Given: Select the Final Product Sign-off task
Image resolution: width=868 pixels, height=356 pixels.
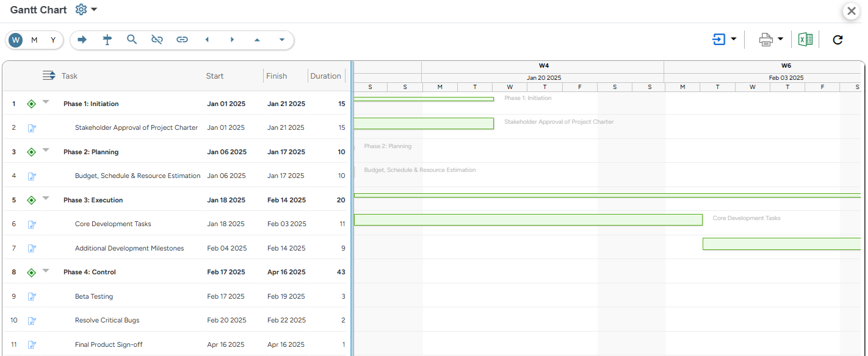Looking at the screenshot, I should pyautogui.click(x=109, y=344).
